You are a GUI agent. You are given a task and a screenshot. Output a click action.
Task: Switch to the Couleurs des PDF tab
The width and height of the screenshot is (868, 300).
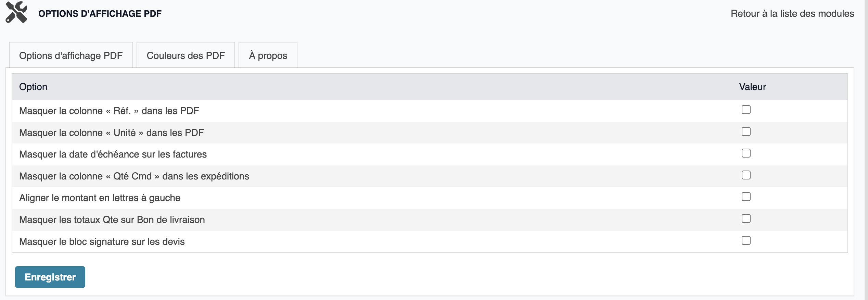pos(186,55)
